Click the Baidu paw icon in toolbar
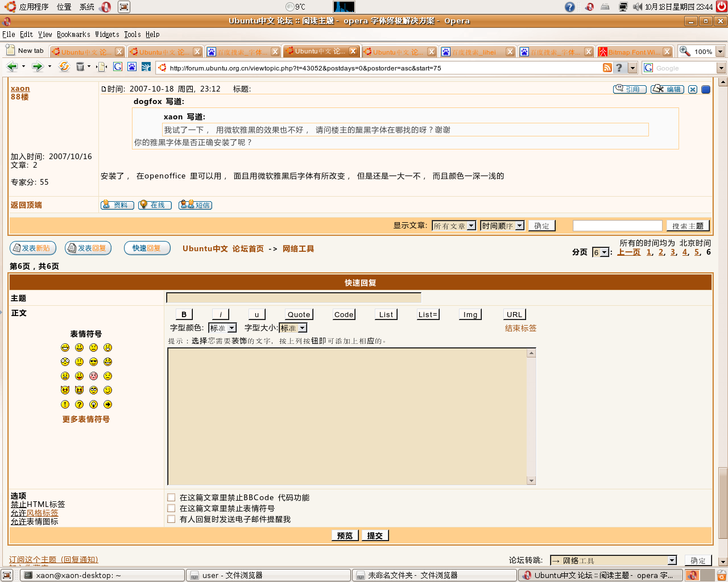 pos(132,67)
